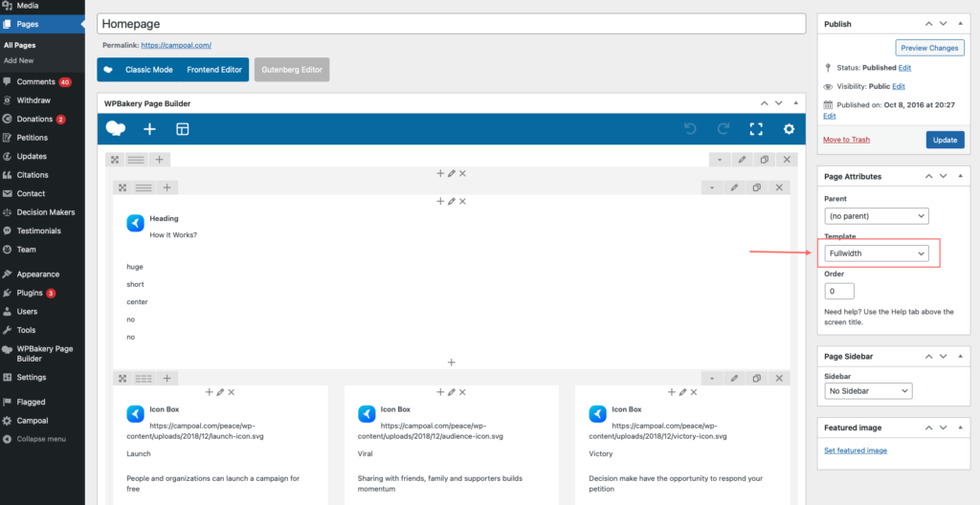Delete the Viral icon box column

[x=462, y=392]
